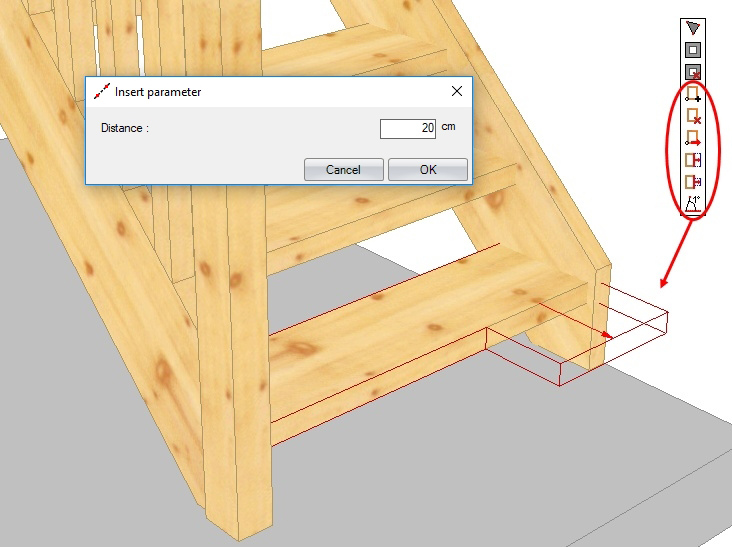The height and width of the screenshot is (547, 732).
Task: Close the Insert parameter dialog
Action: point(457,91)
